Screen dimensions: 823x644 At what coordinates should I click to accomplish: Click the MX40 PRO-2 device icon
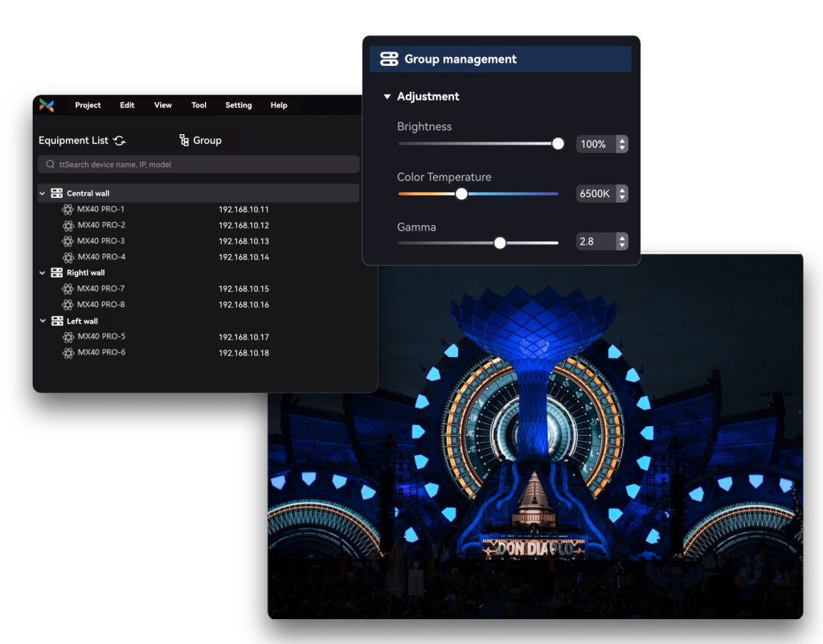(68, 226)
